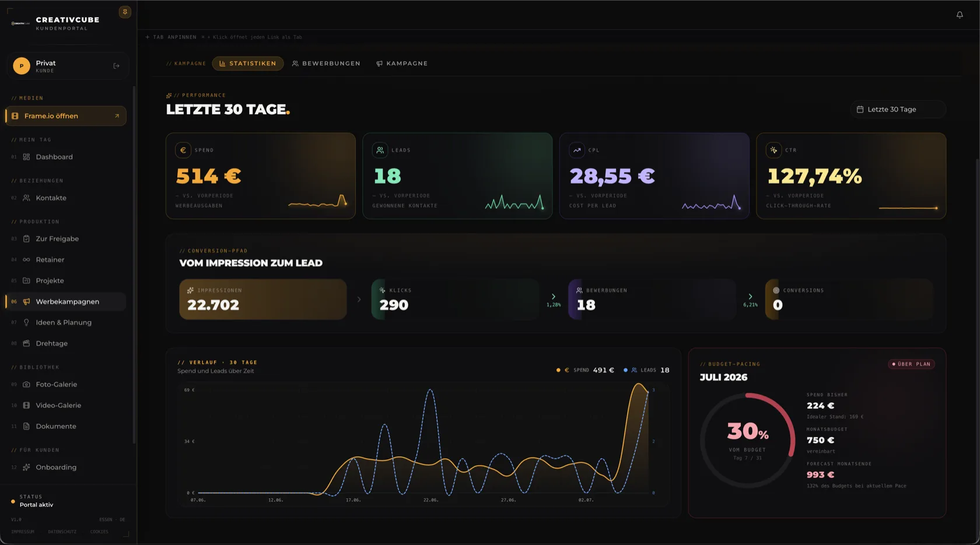Toggle Spend series in chart legend
Screen dimensions: 980x545
click(x=585, y=370)
